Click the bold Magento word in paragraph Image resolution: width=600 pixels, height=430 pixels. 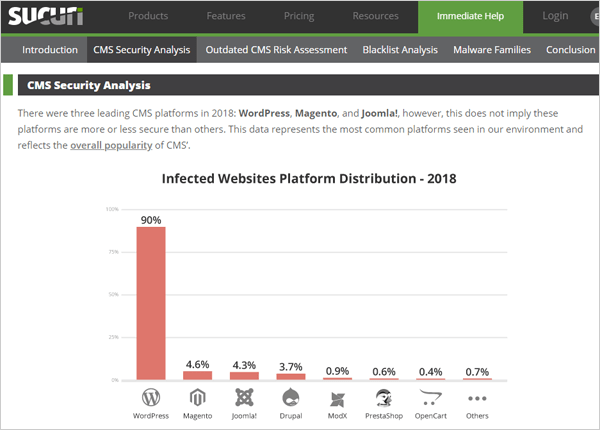click(x=316, y=114)
